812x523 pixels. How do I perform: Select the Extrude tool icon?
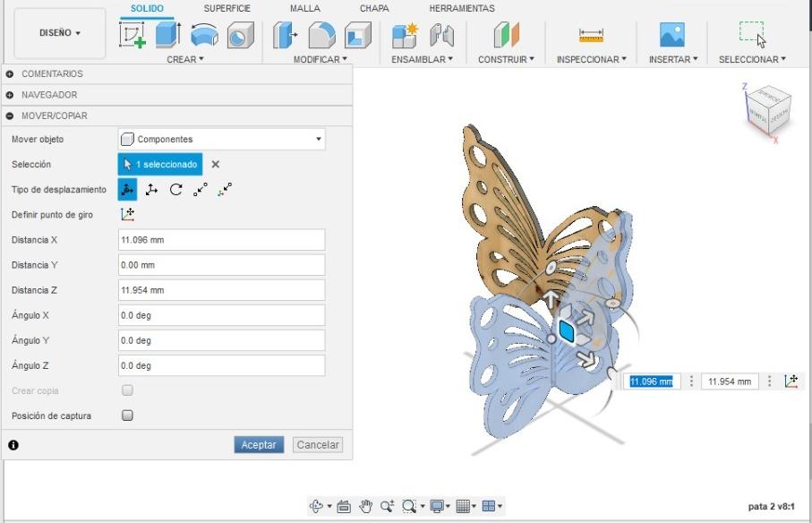(x=168, y=35)
